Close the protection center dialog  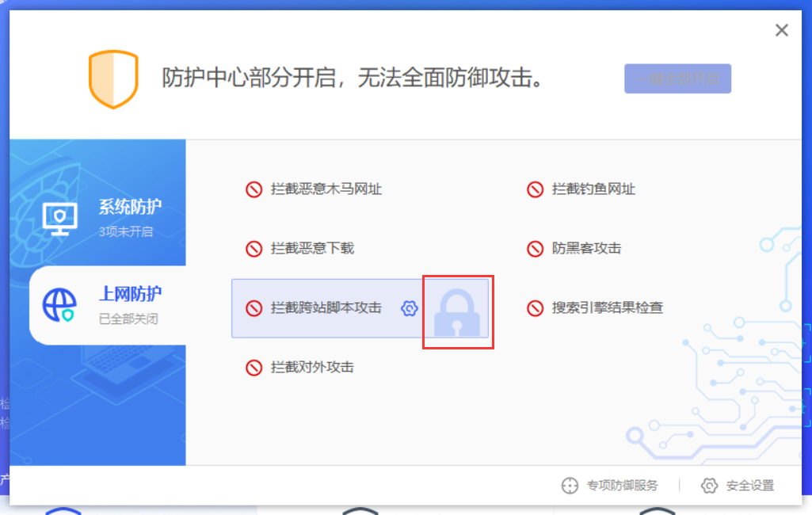coord(781,30)
